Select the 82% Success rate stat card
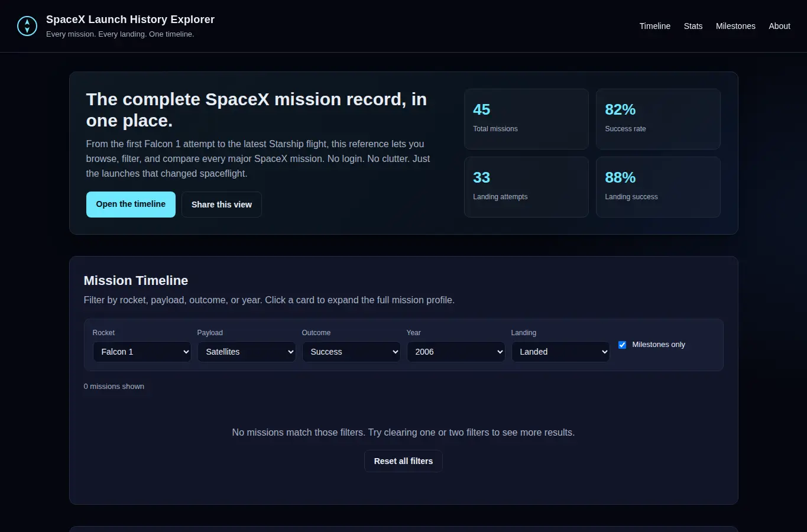 tap(658, 119)
